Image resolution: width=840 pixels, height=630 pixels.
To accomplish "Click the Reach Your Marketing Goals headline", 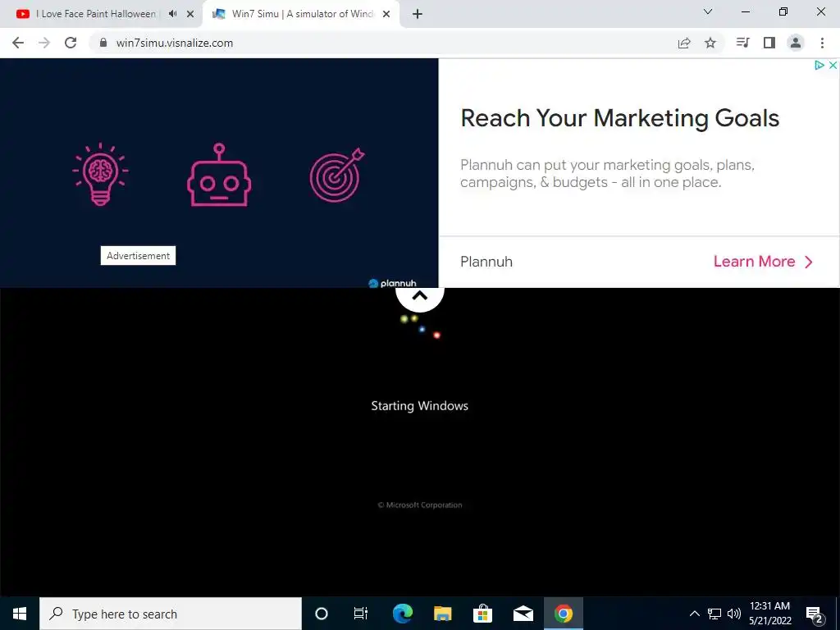I will click(620, 118).
